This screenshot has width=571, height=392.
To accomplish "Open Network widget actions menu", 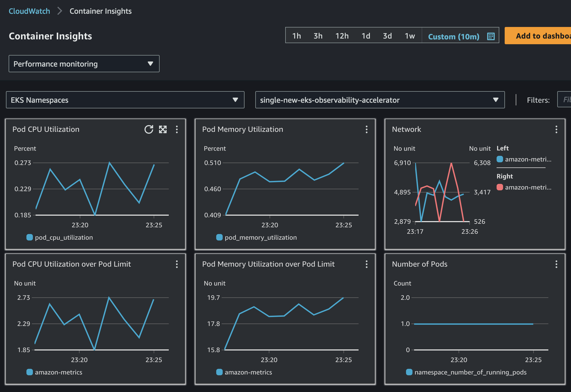I will [556, 129].
